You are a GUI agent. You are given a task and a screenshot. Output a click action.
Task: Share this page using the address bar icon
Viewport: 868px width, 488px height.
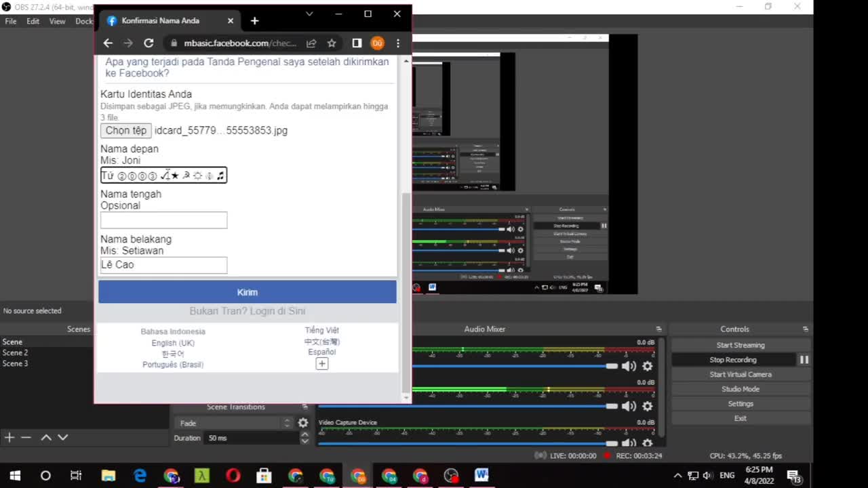point(311,43)
